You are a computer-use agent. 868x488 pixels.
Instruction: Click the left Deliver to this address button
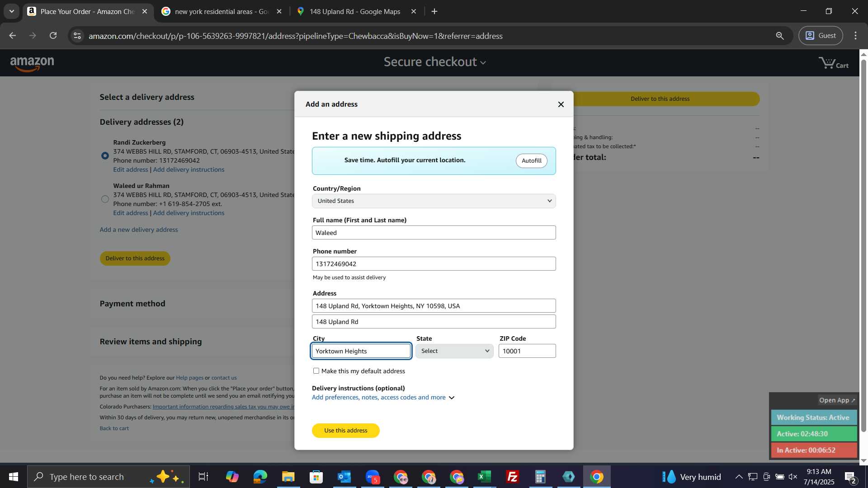135,258
